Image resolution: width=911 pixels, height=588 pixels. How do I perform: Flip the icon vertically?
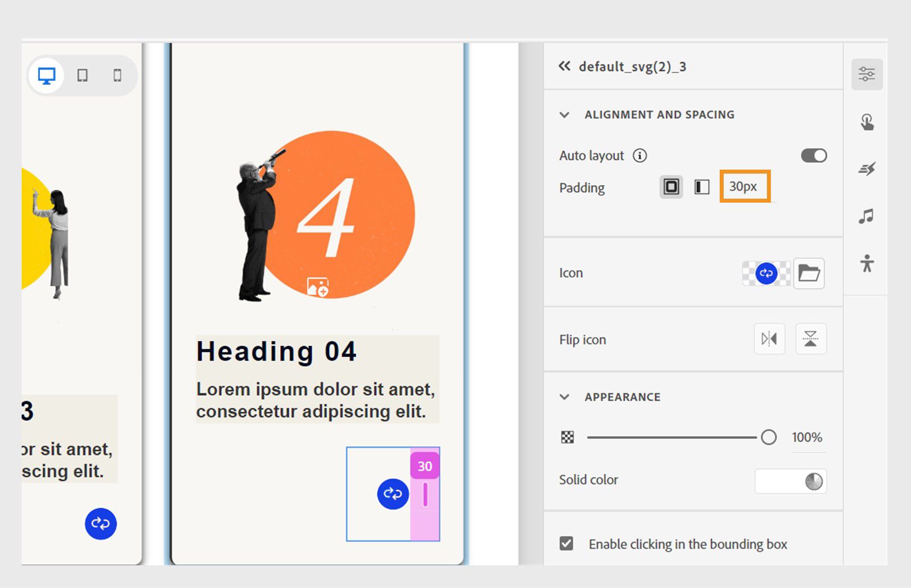(811, 339)
